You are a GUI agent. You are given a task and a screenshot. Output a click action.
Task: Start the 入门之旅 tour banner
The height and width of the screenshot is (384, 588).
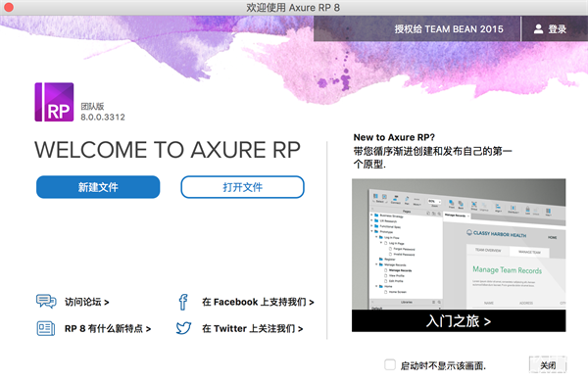[459, 321]
